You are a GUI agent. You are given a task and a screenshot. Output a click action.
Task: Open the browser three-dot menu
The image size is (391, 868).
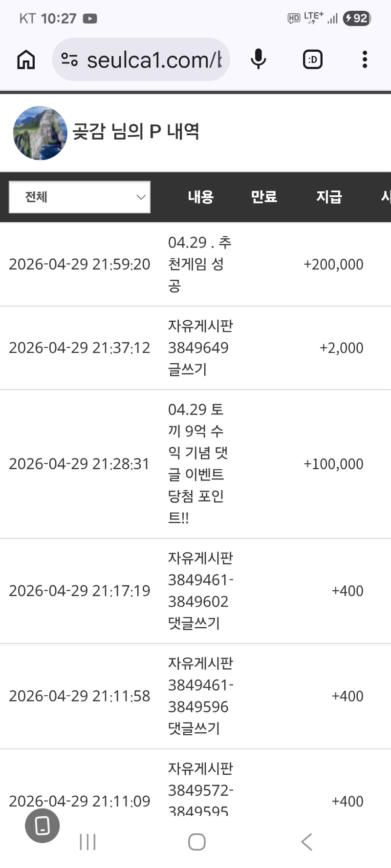(365, 60)
